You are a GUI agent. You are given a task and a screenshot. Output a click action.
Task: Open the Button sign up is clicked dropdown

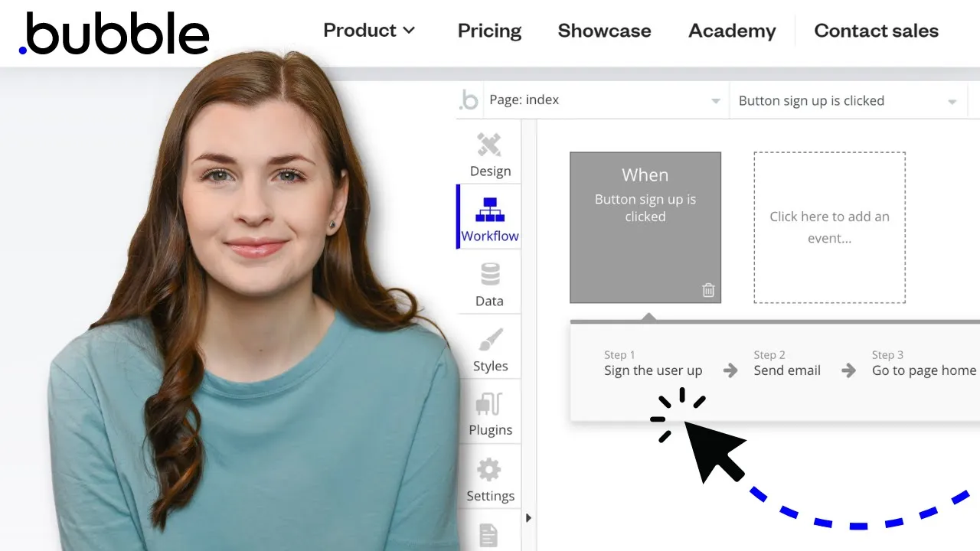point(848,100)
